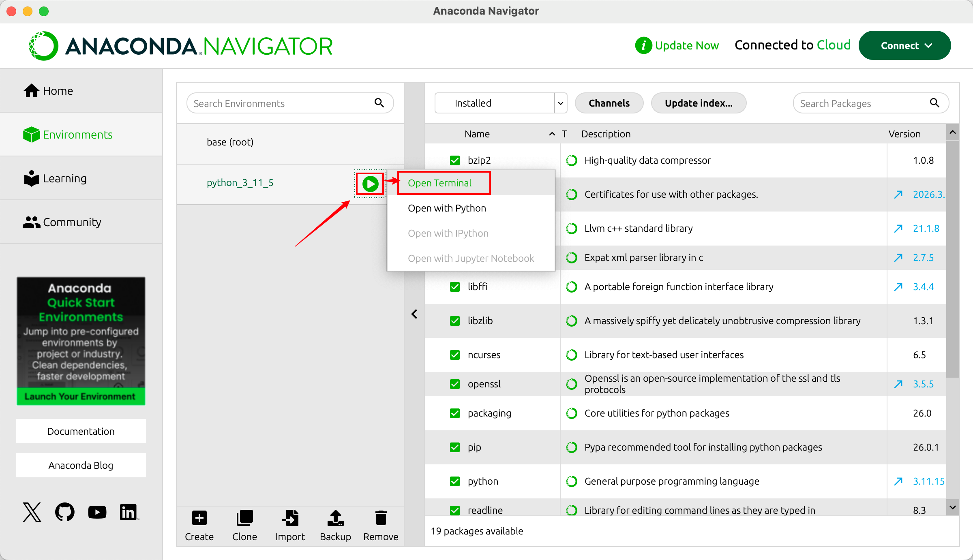Toggle the openssl package checkbox
This screenshot has height=560, width=973.
(455, 384)
